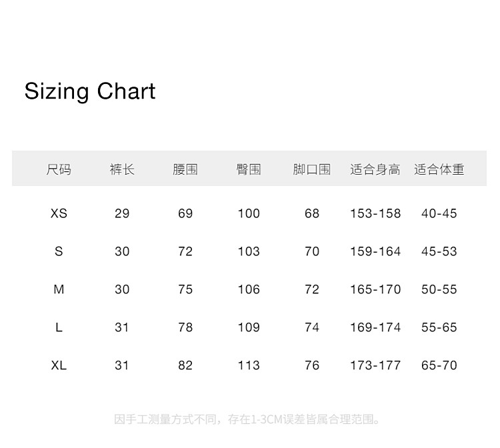Click the 106 hip measurement cell
Screen dimensions: 500x448
click(x=249, y=289)
